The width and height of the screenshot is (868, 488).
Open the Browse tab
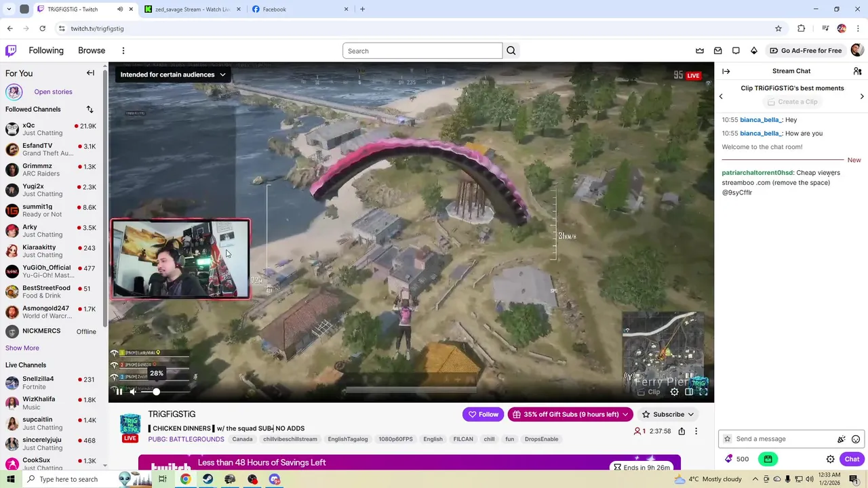tap(92, 50)
